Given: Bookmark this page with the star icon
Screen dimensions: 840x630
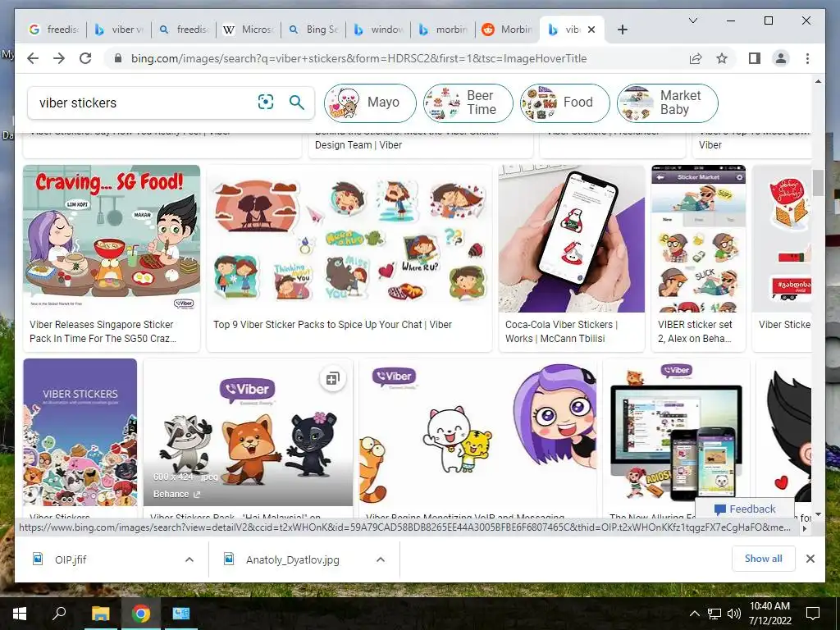Looking at the screenshot, I should pyautogui.click(x=722, y=58).
